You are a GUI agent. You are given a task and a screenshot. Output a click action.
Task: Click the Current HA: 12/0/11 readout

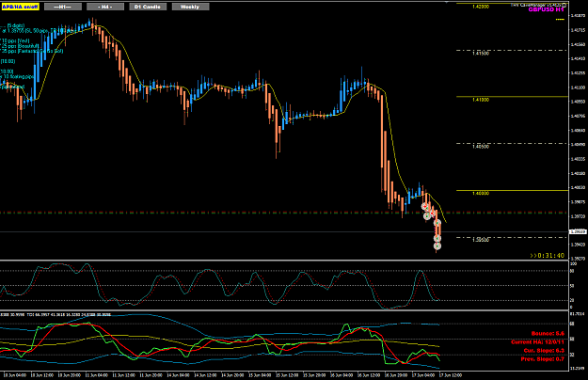[537, 341]
